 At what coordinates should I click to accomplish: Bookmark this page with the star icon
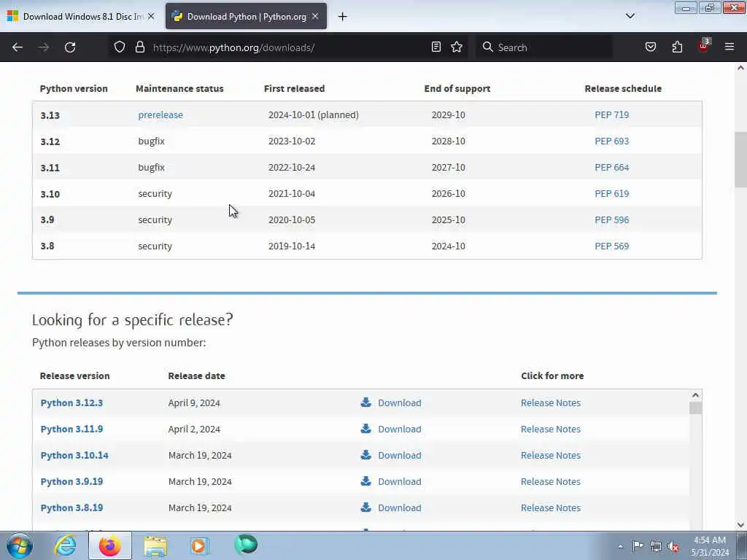(x=457, y=47)
